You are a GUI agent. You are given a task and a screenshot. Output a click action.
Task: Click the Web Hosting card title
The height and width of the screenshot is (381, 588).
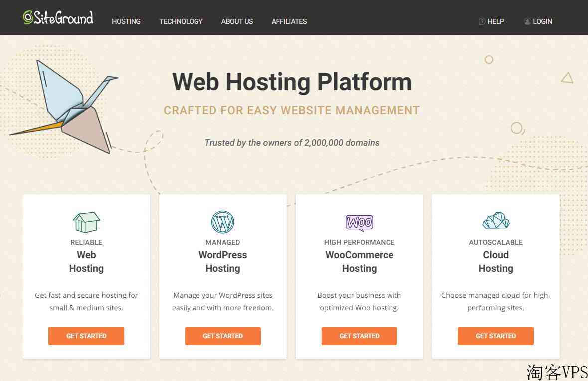[x=86, y=262]
